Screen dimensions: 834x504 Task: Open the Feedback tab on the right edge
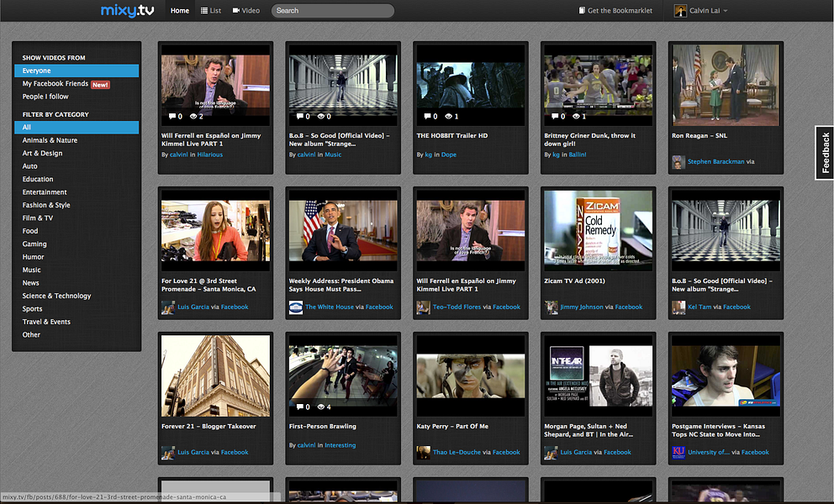pyautogui.click(x=823, y=153)
